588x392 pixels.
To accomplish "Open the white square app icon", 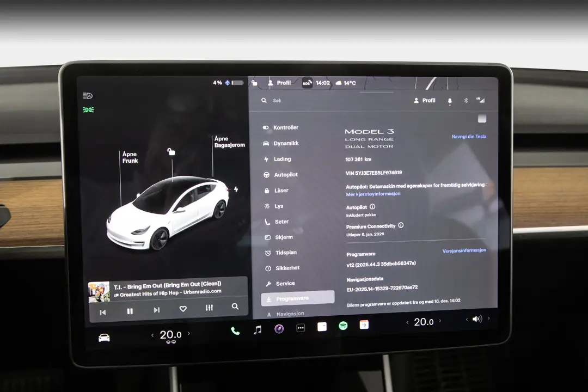I will coord(322,327).
